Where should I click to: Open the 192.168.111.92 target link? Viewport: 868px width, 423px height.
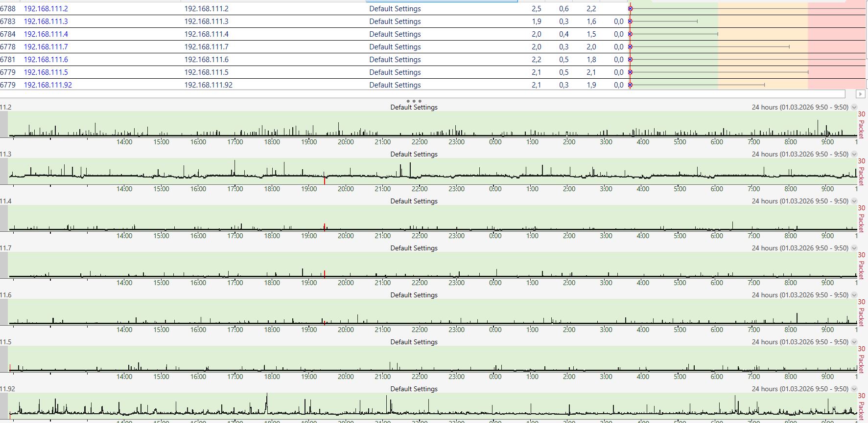[x=48, y=85]
